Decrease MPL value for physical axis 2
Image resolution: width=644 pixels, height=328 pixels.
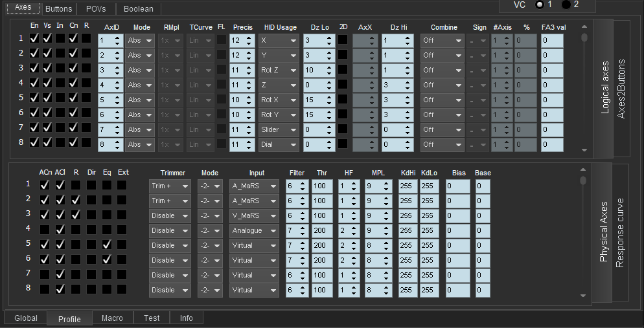pyautogui.click(x=387, y=204)
